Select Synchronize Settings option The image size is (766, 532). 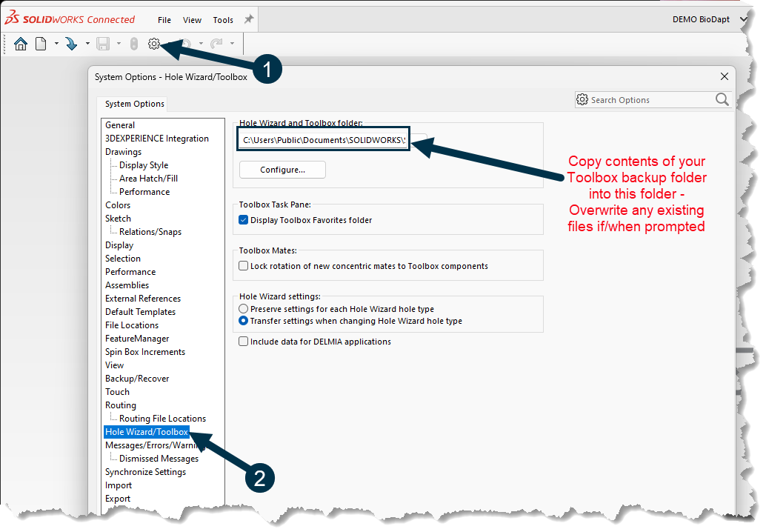(146, 472)
